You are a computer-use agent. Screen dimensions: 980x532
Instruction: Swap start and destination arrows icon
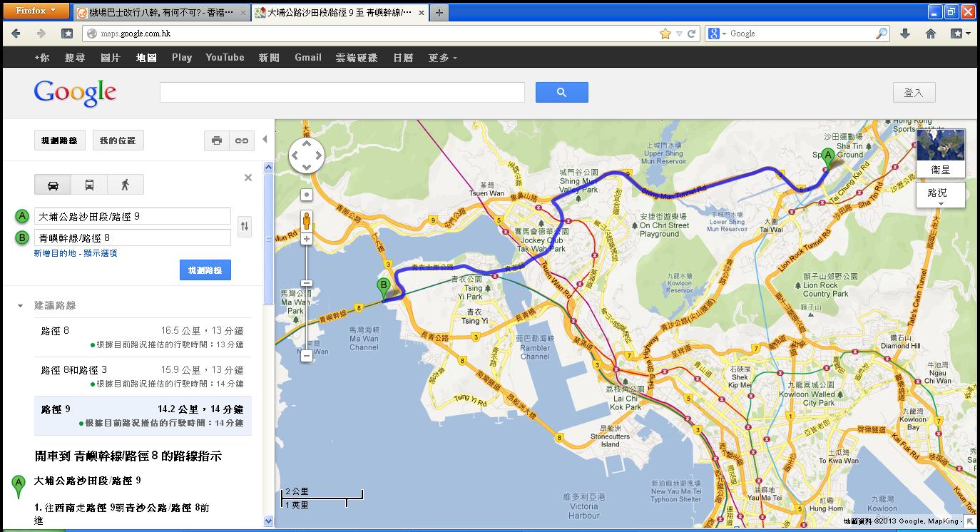click(x=245, y=227)
